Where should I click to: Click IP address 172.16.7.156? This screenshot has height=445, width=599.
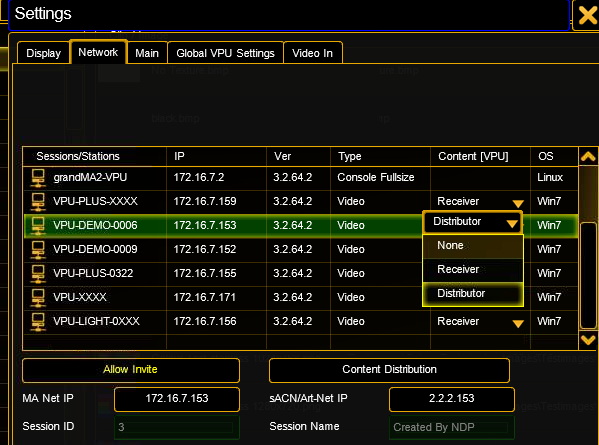205,321
